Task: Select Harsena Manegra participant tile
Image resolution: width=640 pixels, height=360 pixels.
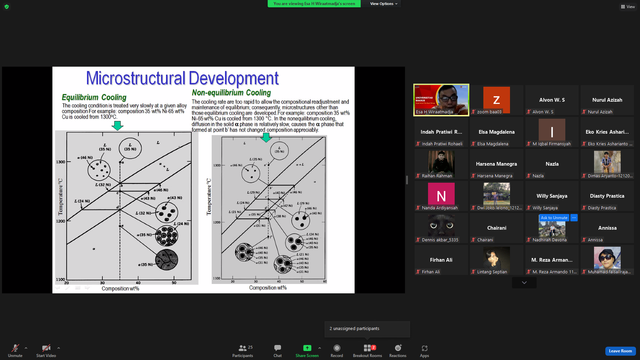Action: pyautogui.click(x=496, y=164)
